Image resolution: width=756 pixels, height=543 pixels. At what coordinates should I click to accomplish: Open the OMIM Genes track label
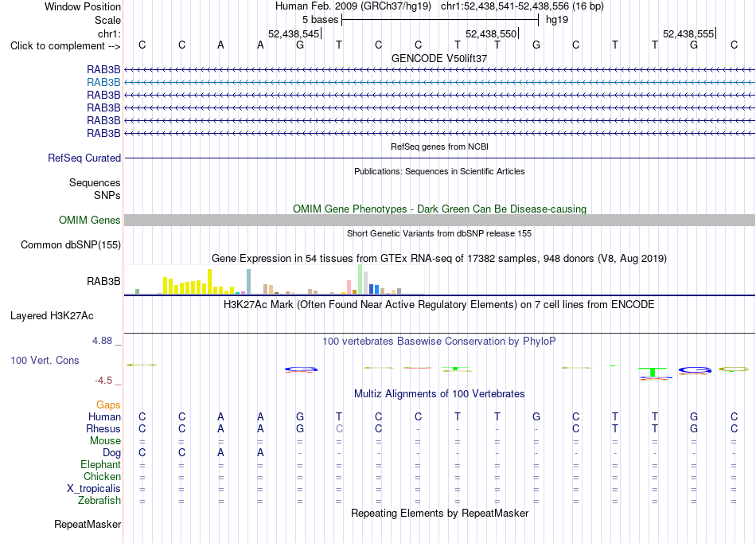pyautogui.click(x=90, y=221)
